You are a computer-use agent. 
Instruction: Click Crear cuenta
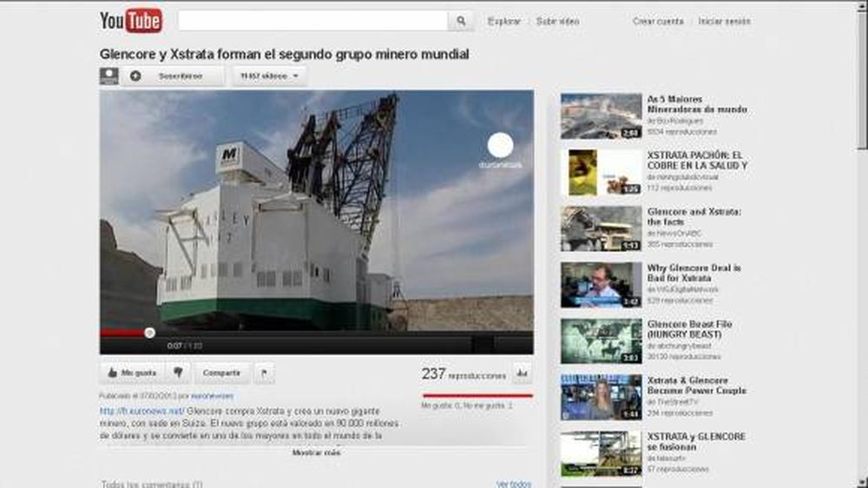click(658, 21)
